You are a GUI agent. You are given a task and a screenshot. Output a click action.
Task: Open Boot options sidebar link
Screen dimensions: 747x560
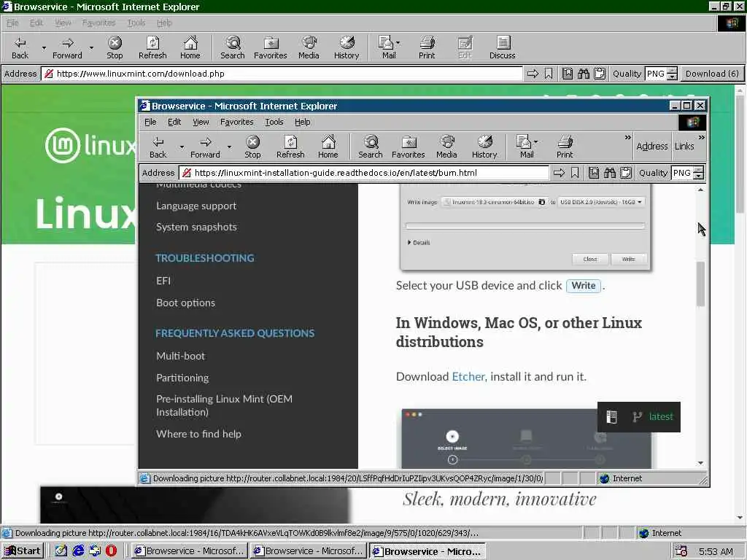[185, 303]
